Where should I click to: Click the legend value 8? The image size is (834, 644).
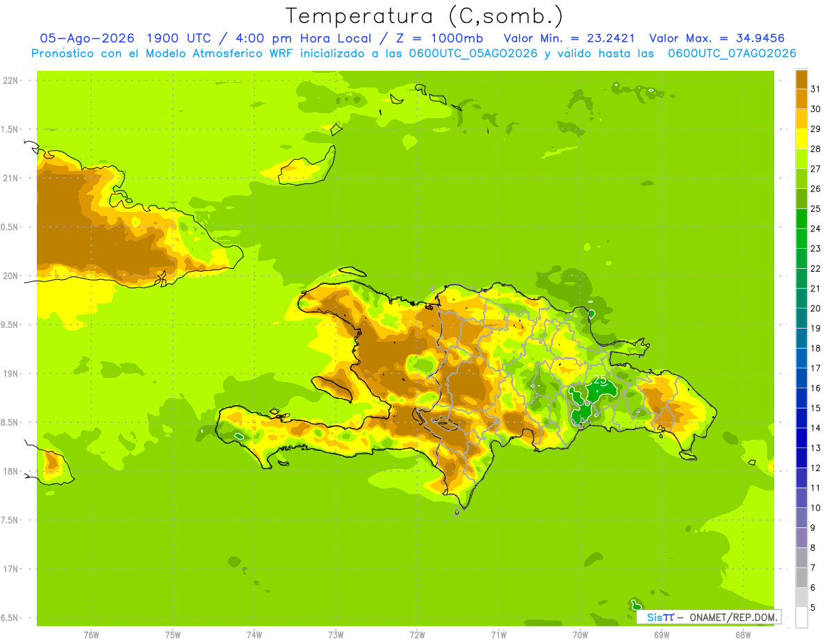[x=812, y=547]
